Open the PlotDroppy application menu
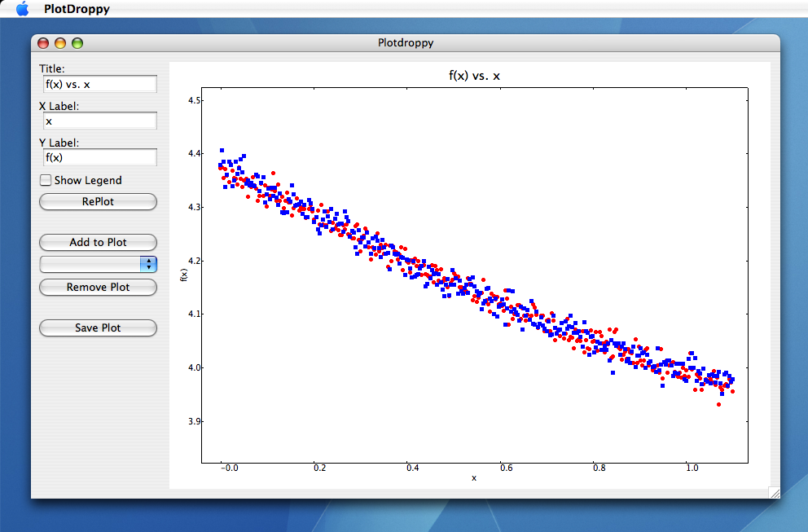The width and height of the screenshot is (808, 532). pos(77,9)
